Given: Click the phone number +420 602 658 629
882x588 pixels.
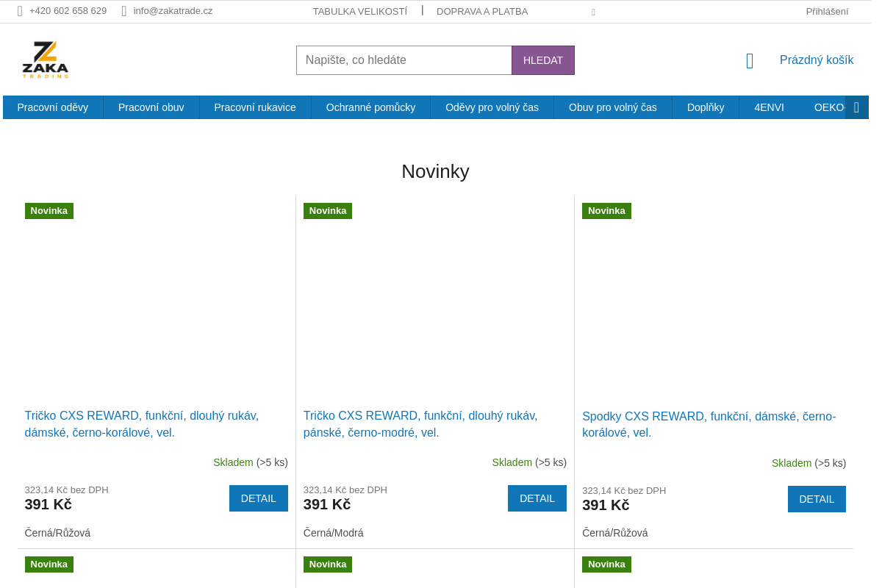Looking at the screenshot, I should coord(68,11).
